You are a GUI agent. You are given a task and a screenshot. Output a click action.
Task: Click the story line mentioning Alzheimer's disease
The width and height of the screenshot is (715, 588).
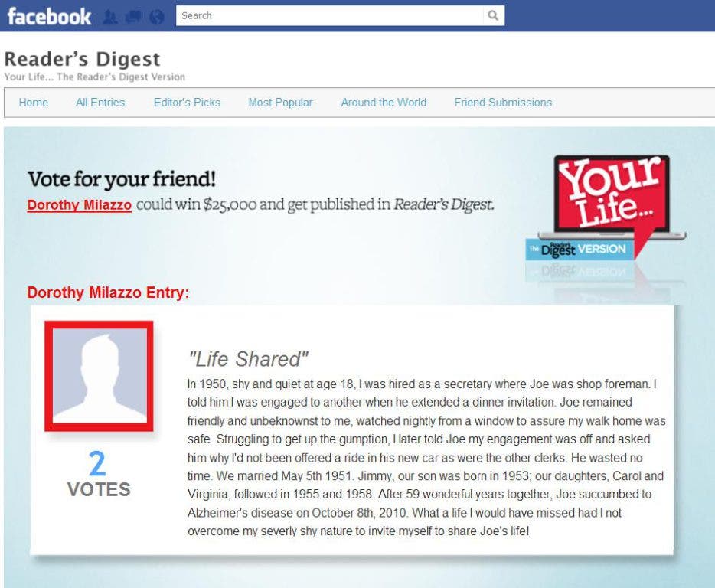click(x=404, y=513)
